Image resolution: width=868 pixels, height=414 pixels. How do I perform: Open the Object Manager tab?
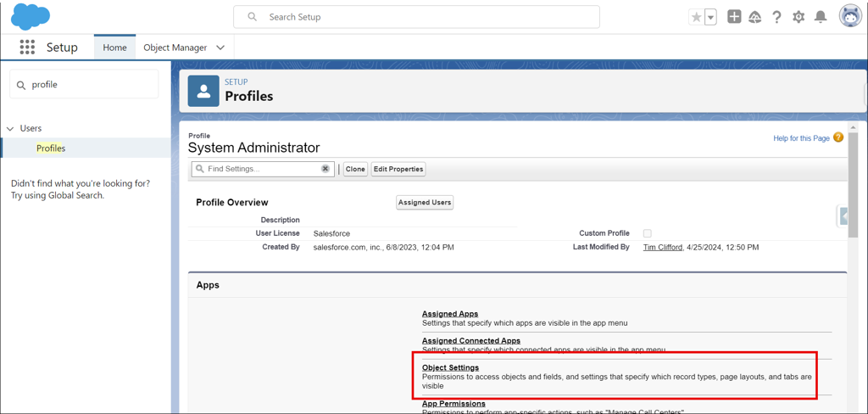[x=175, y=48]
